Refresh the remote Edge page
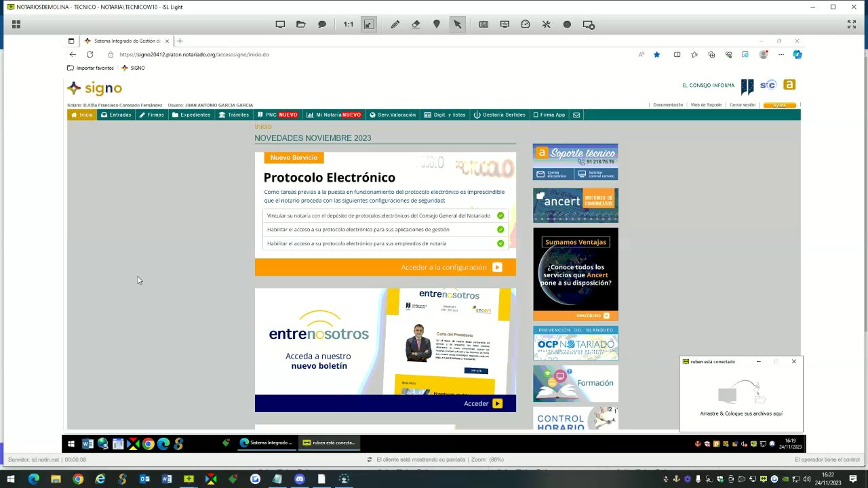 point(90,54)
